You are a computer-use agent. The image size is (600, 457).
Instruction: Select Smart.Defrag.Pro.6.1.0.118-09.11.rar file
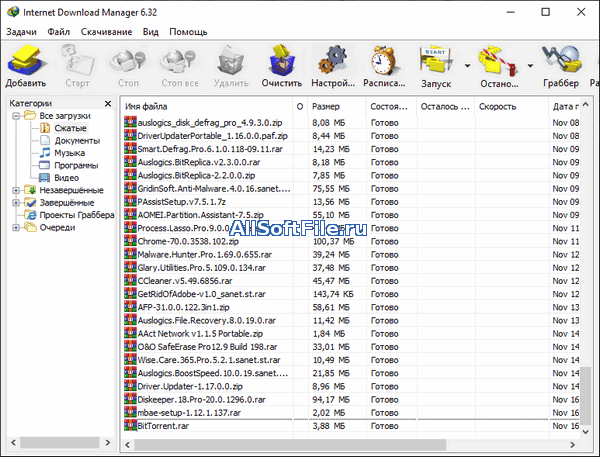click(210, 149)
